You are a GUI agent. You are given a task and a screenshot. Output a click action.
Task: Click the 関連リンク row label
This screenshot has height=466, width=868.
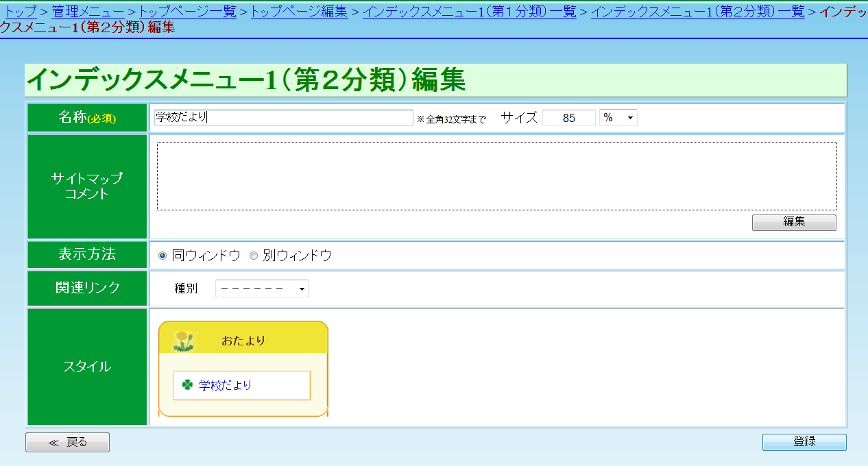(x=87, y=289)
